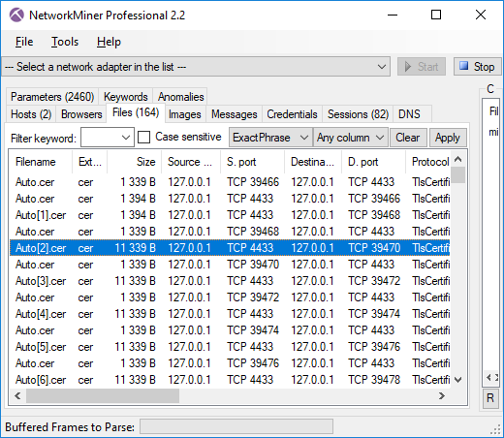The width and height of the screenshot is (504, 438).
Task: Switch to the Anomalies tab
Action: [x=180, y=97]
